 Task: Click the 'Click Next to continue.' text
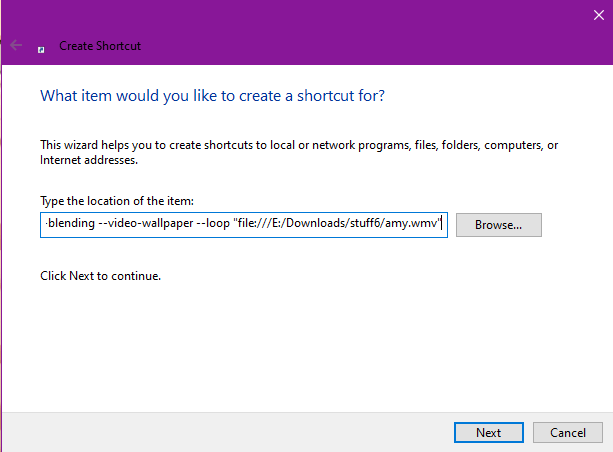pos(100,276)
